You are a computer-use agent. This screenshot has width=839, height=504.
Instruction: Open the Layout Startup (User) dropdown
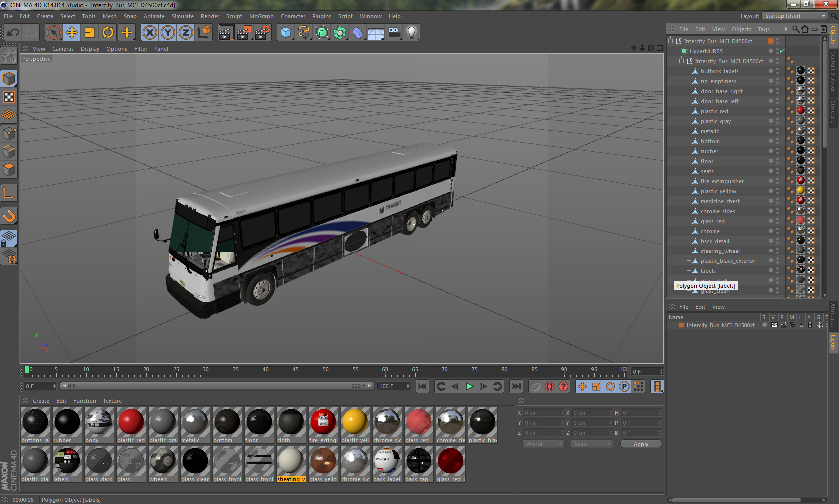[795, 16]
